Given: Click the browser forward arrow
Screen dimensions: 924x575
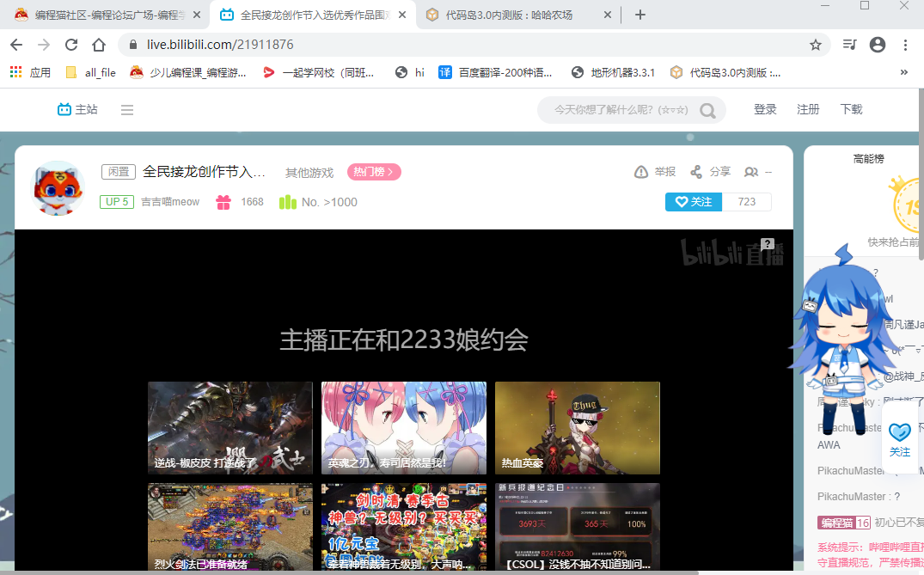Looking at the screenshot, I should pyautogui.click(x=44, y=45).
